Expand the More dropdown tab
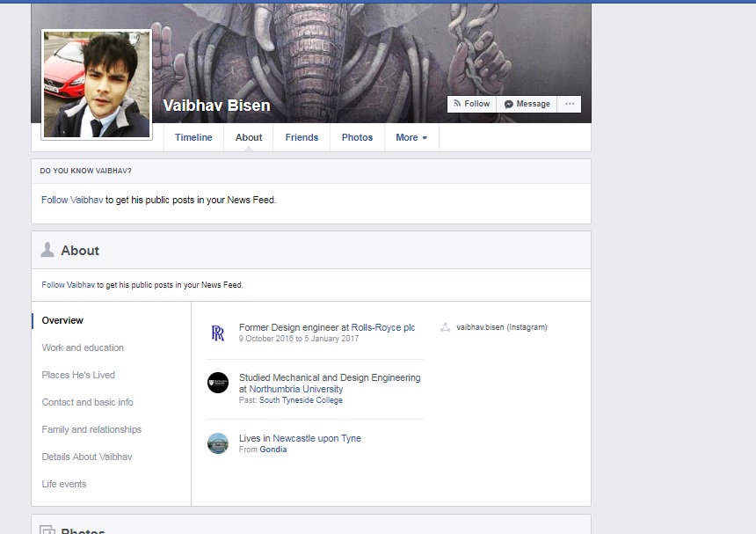 (411, 137)
